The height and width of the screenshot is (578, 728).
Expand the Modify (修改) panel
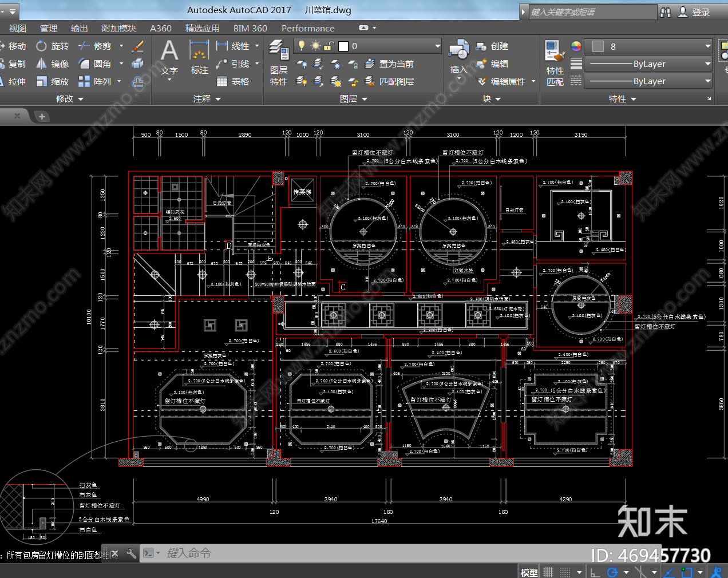pos(69,99)
